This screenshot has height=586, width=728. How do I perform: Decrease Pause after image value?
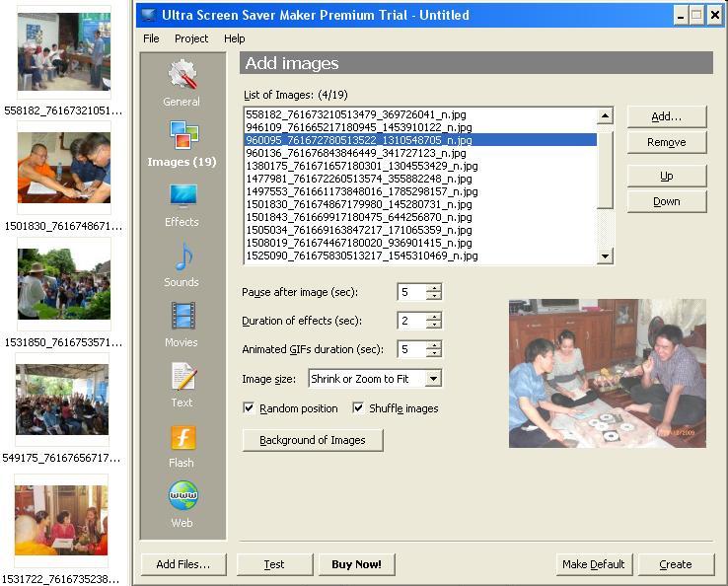434,296
